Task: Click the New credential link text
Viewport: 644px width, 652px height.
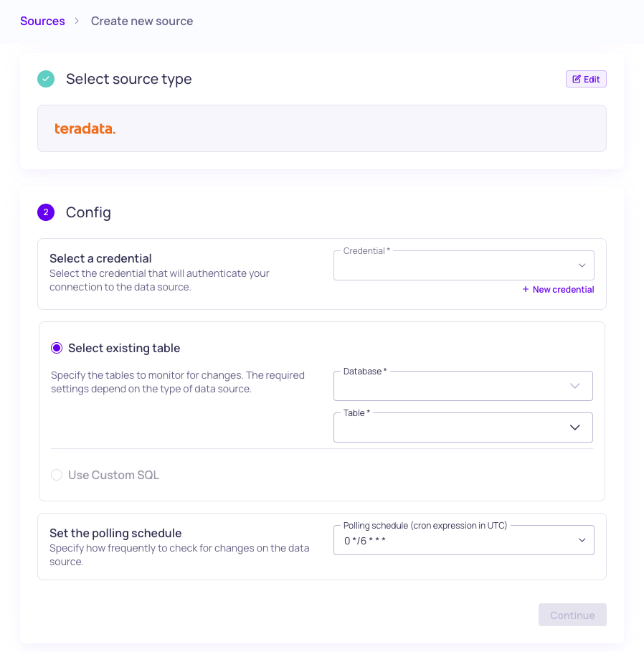Action: click(x=563, y=290)
